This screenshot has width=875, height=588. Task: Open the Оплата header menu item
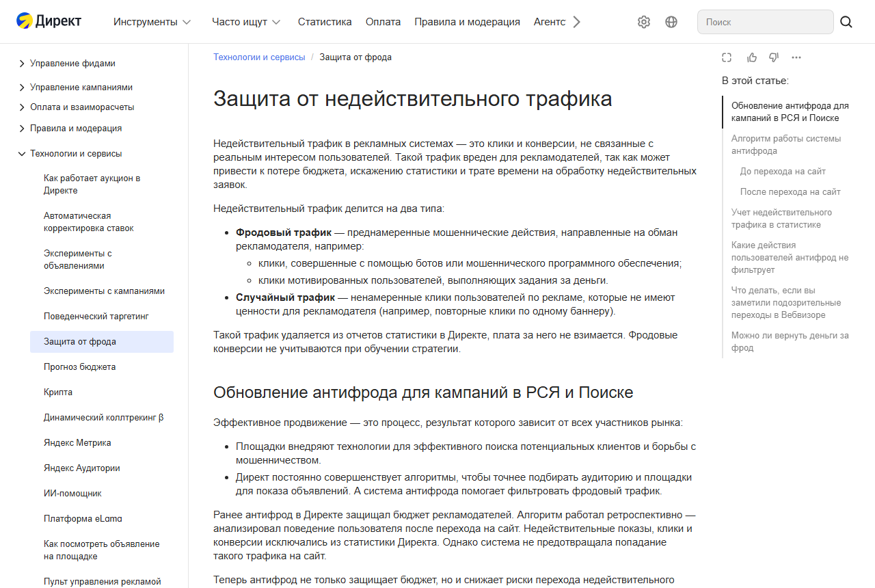383,22
